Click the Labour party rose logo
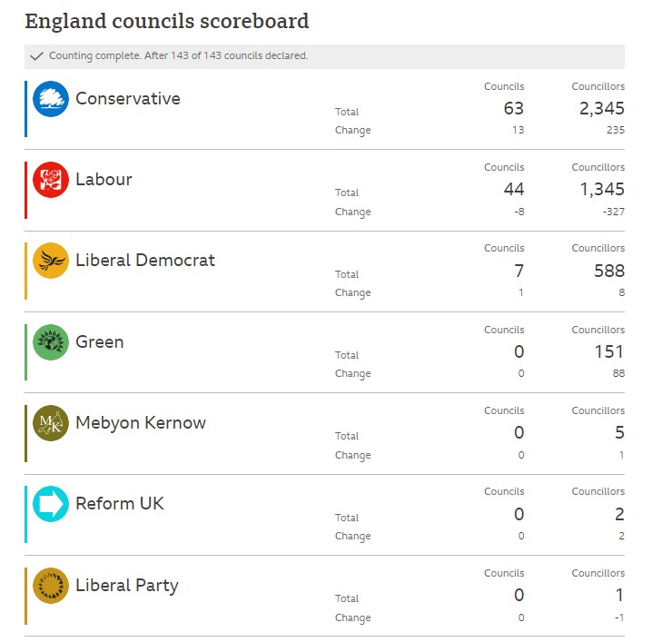The width and height of the screenshot is (672, 642). [x=51, y=180]
